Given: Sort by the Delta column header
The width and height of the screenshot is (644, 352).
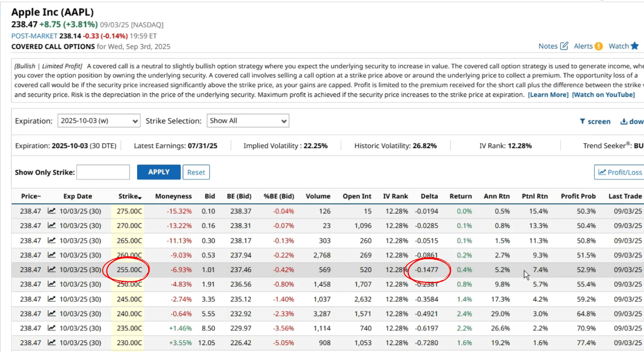Looking at the screenshot, I should click(429, 197).
